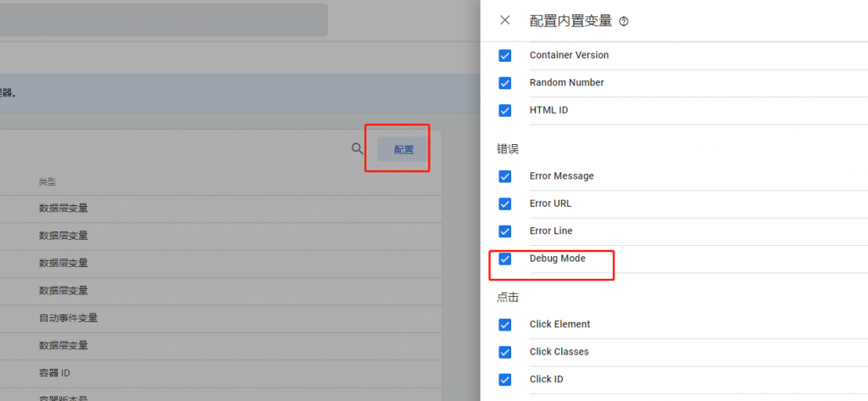Click the 点击 section heading

point(508,298)
